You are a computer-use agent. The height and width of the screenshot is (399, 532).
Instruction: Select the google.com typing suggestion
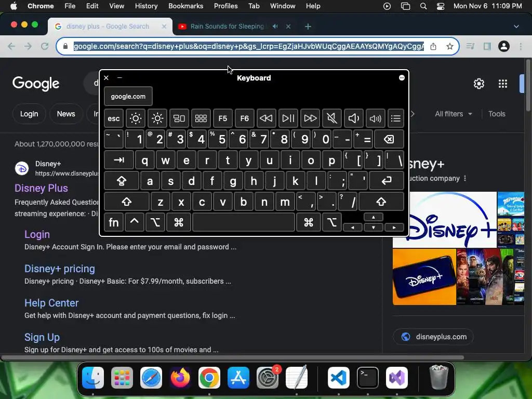128,96
